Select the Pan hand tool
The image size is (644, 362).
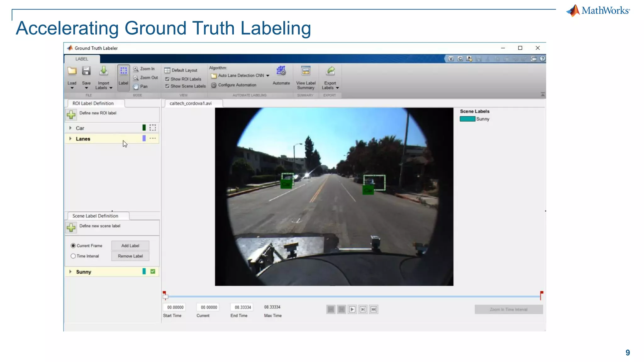point(140,86)
